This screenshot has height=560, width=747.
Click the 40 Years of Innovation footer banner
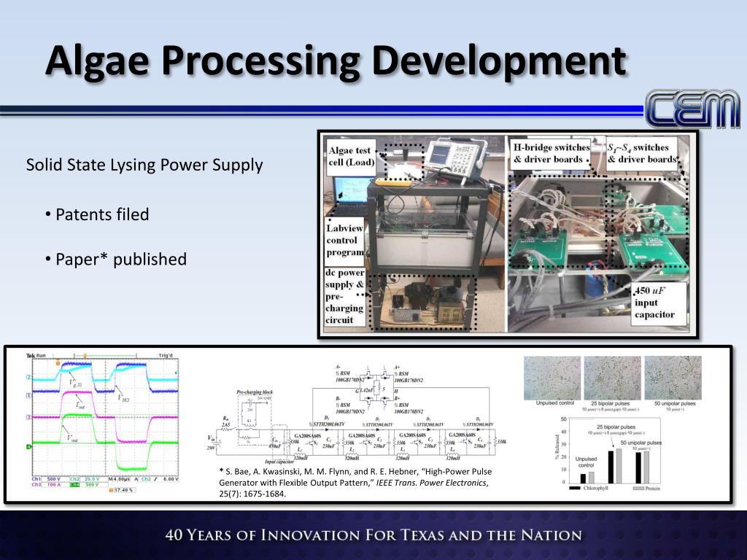[x=373, y=534]
